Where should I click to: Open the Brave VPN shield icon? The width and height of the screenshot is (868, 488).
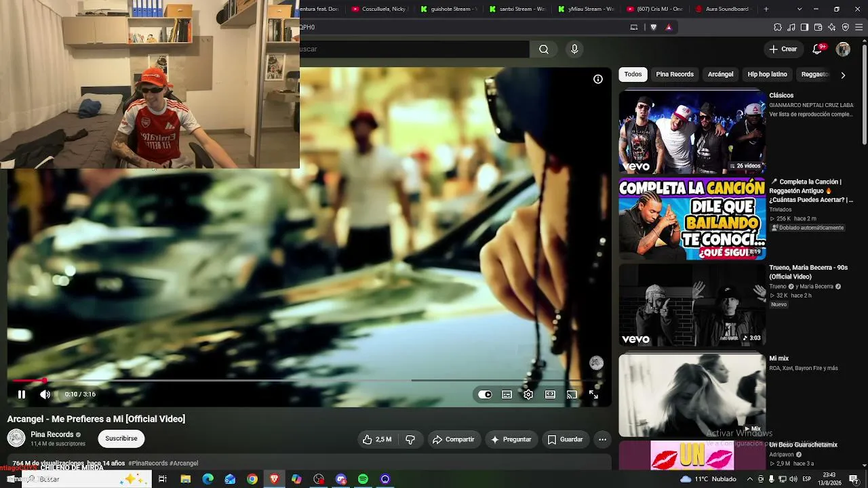pos(846,27)
